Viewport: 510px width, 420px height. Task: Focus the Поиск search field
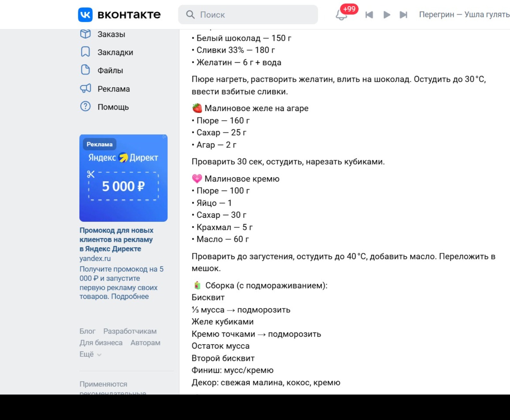(x=248, y=14)
